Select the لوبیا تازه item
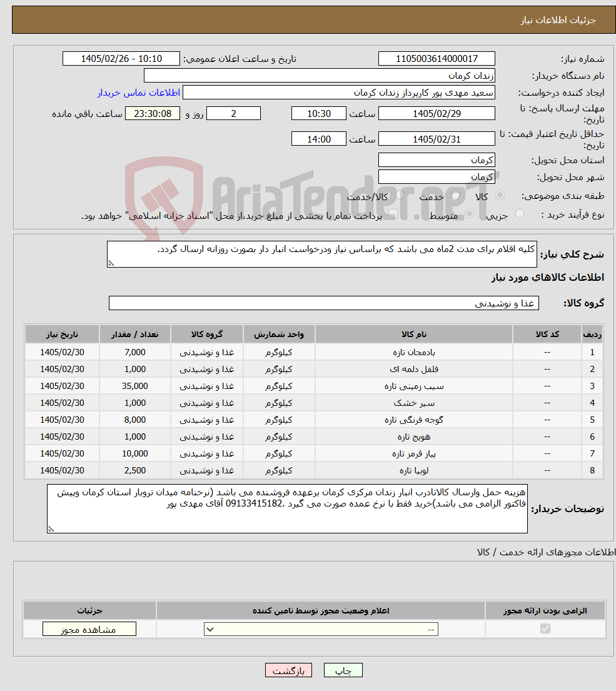 [x=414, y=470]
